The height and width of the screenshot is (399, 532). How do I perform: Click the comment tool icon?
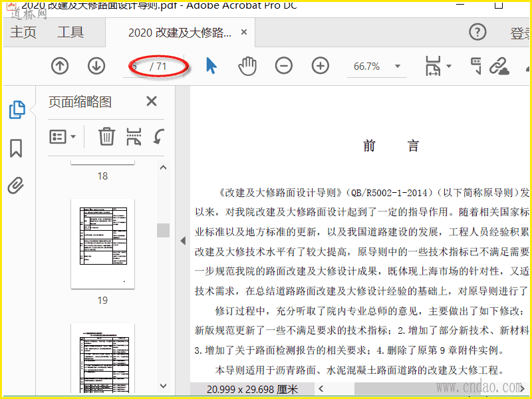pos(476,66)
